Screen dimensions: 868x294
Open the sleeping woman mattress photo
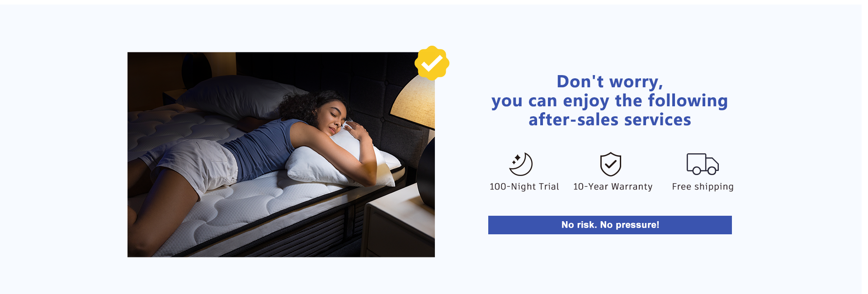[281, 155]
